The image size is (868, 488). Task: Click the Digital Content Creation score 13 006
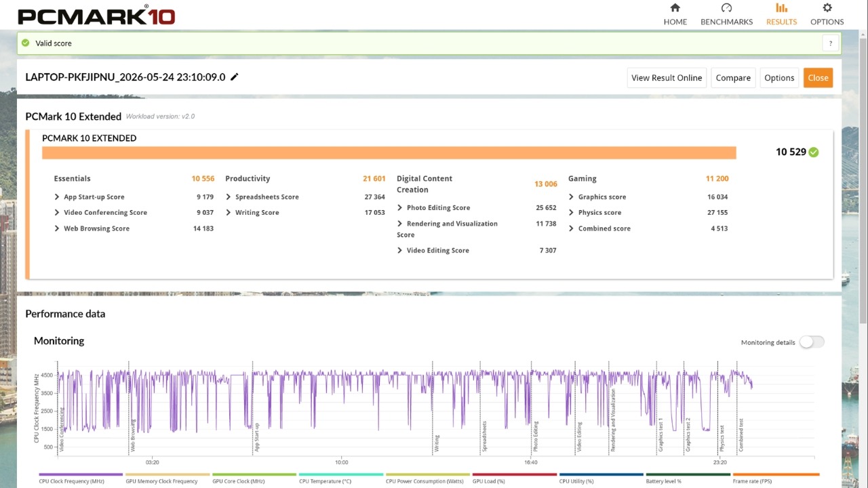pyautogui.click(x=546, y=184)
